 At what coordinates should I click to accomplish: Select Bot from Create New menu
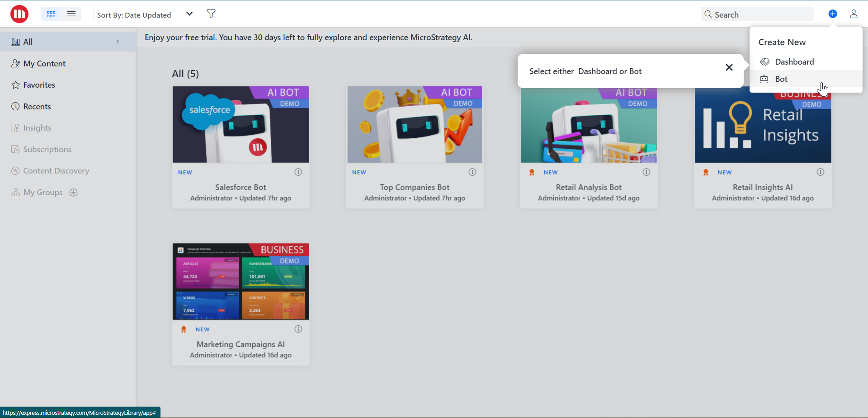coord(781,79)
